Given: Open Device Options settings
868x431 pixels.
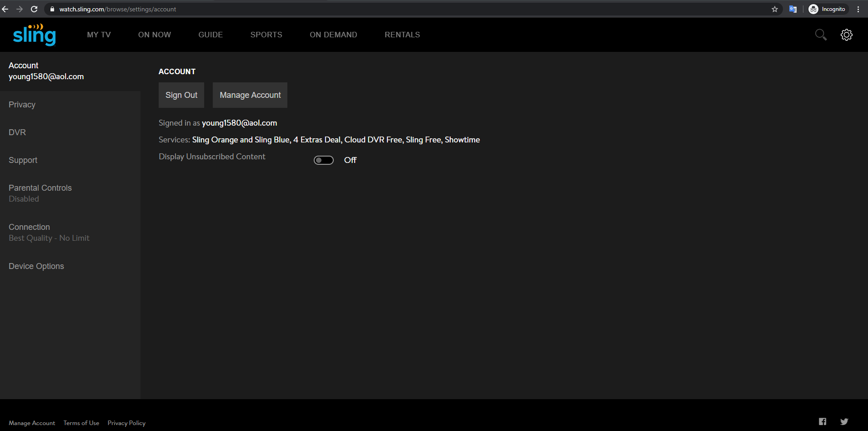Looking at the screenshot, I should [70, 266].
